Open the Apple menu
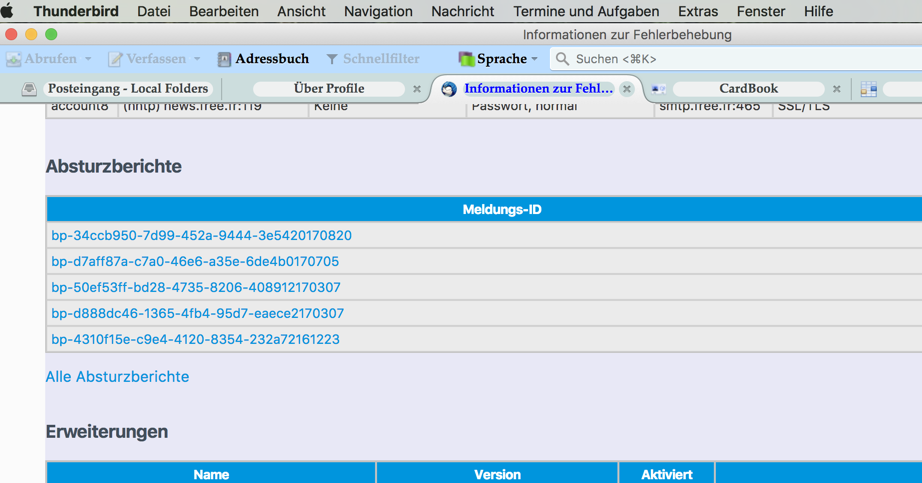This screenshot has width=922, height=483. pos(7,11)
